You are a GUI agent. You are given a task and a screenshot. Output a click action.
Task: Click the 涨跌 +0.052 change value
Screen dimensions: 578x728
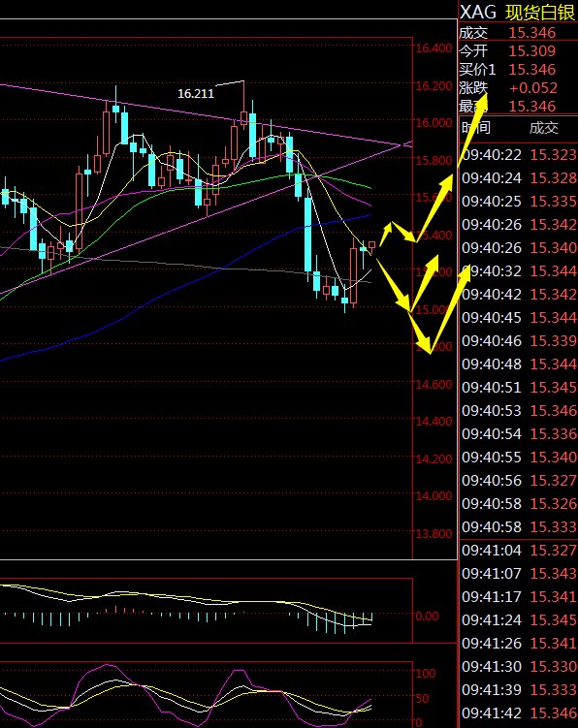[x=533, y=88]
